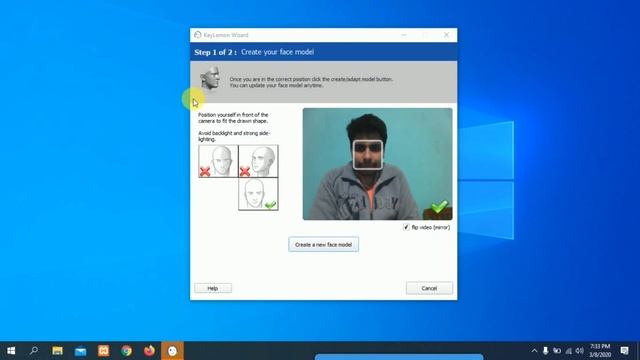Open File Explorer from taskbar

(57, 351)
